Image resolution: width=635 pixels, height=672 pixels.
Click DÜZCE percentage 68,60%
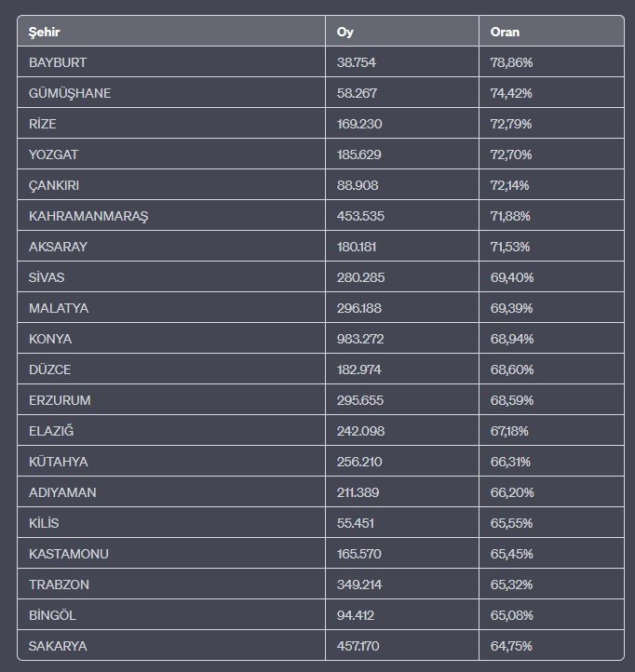point(511,370)
